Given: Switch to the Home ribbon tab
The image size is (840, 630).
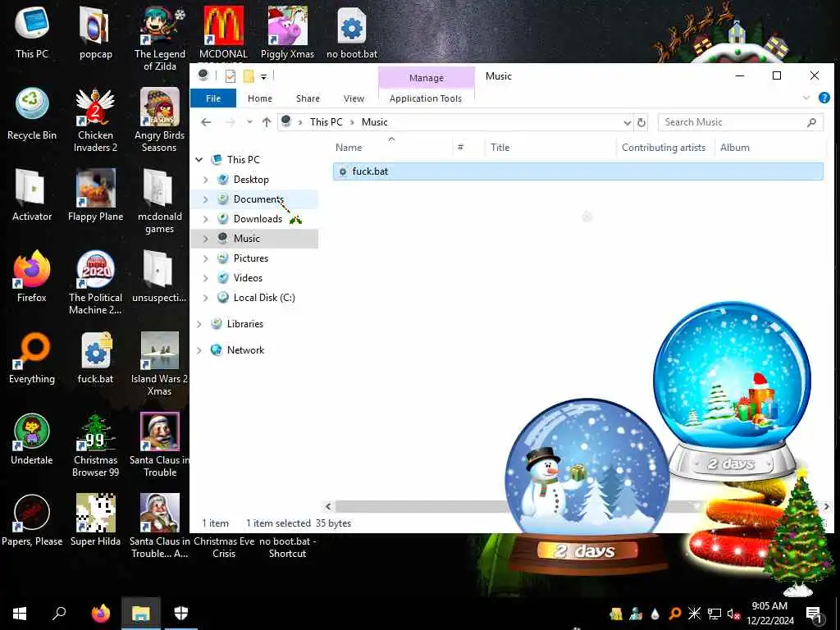Looking at the screenshot, I should coord(260,98).
